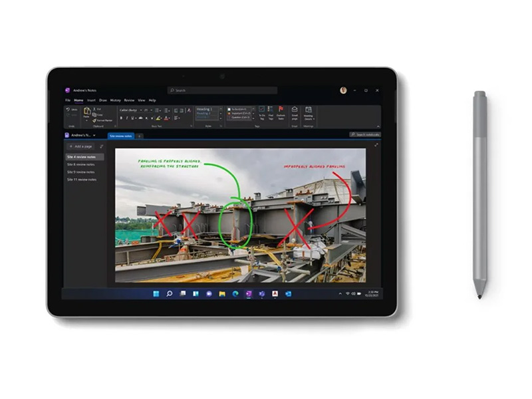Click the Copy icon in Clipboard group
Image resolution: width=532 pixels, height=399 pixels.
94,114
